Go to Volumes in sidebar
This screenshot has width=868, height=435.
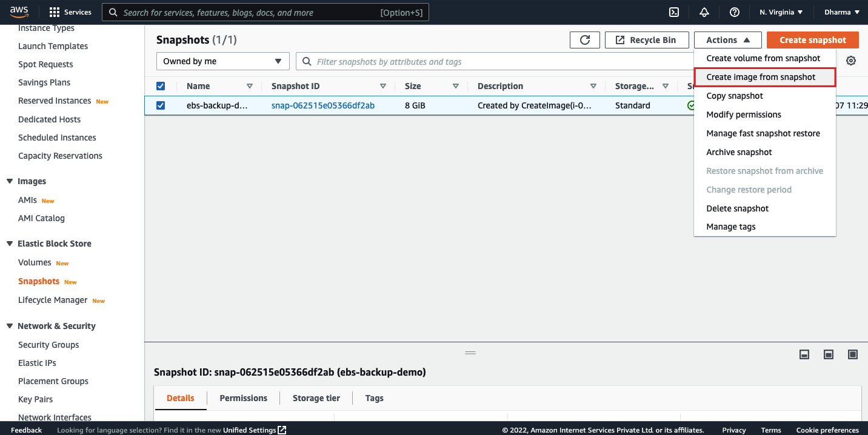pos(35,262)
